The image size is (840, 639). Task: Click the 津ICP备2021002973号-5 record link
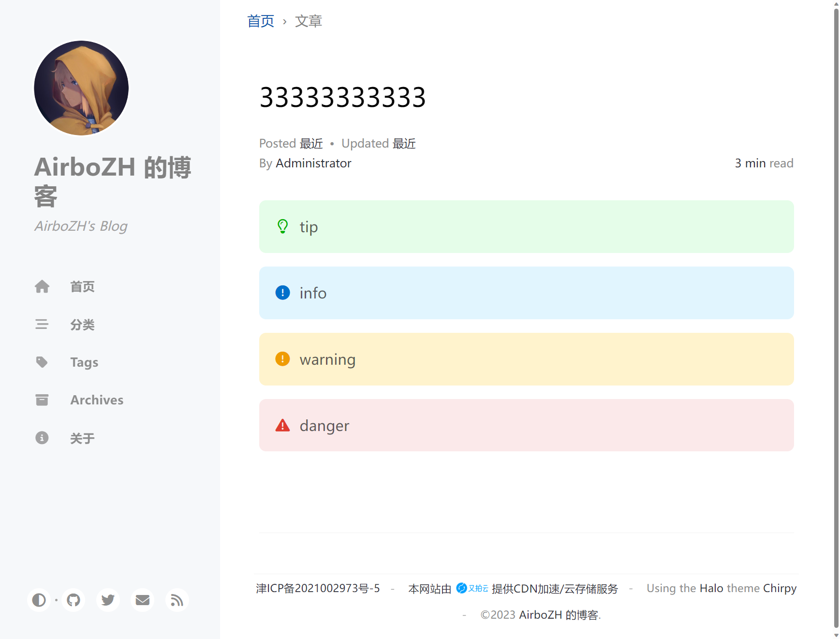click(x=318, y=588)
